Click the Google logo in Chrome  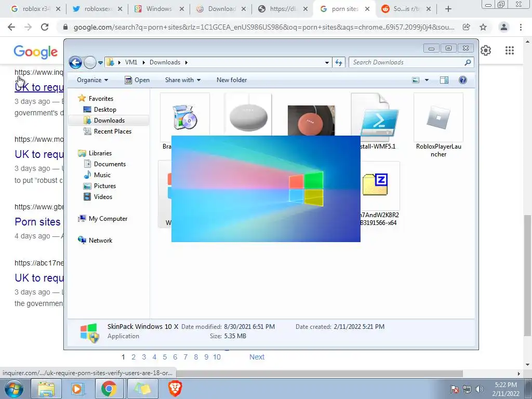36,52
